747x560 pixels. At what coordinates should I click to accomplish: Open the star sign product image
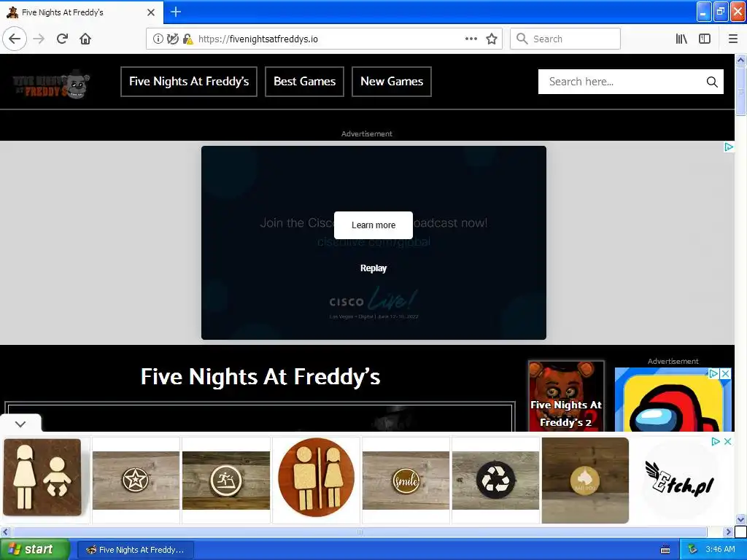pos(136,481)
